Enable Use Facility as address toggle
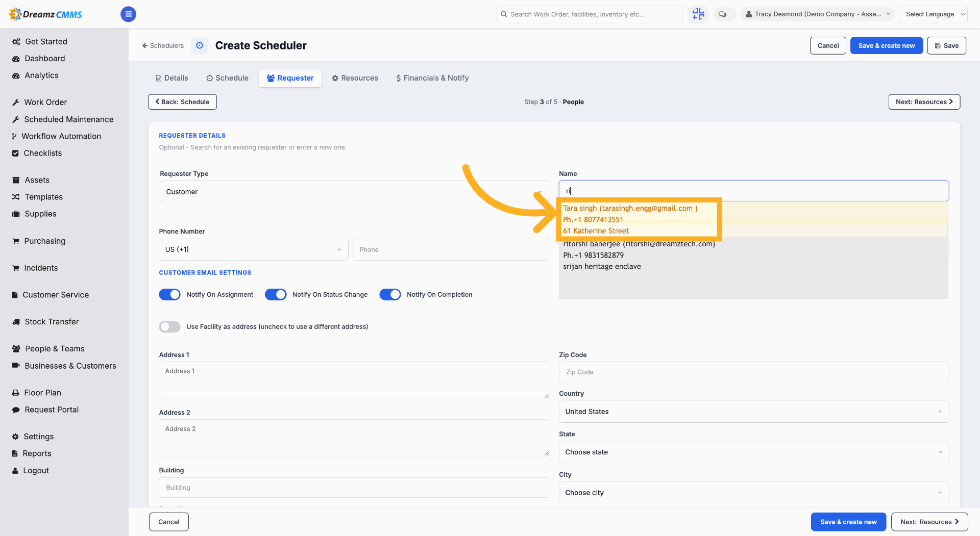Viewport: 980px width, 536px height. click(x=169, y=327)
